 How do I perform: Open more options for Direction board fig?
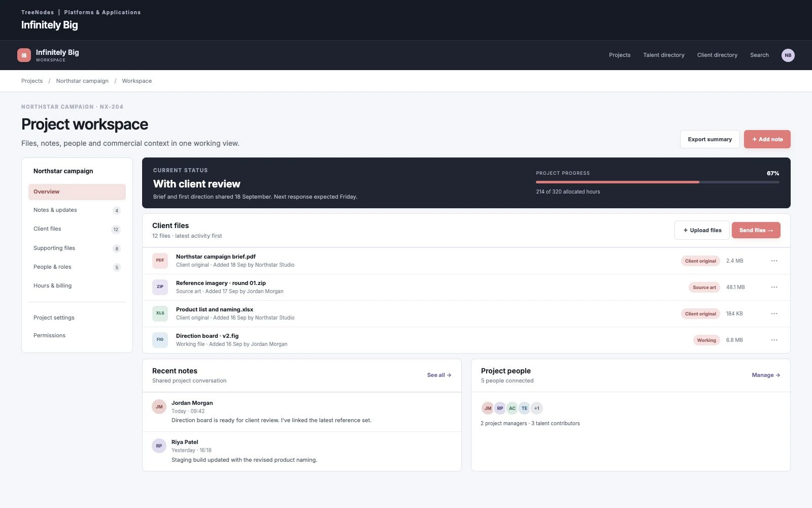point(774,340)
